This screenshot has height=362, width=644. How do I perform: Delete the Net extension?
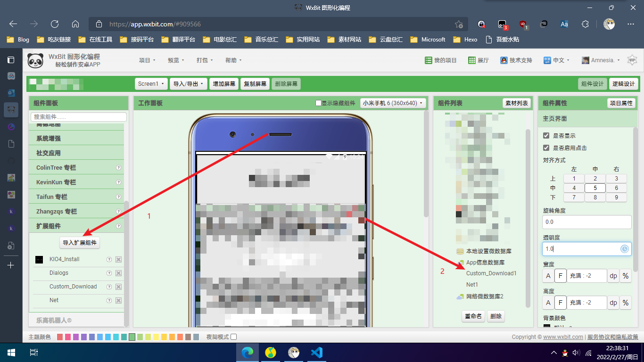[119, 301]
